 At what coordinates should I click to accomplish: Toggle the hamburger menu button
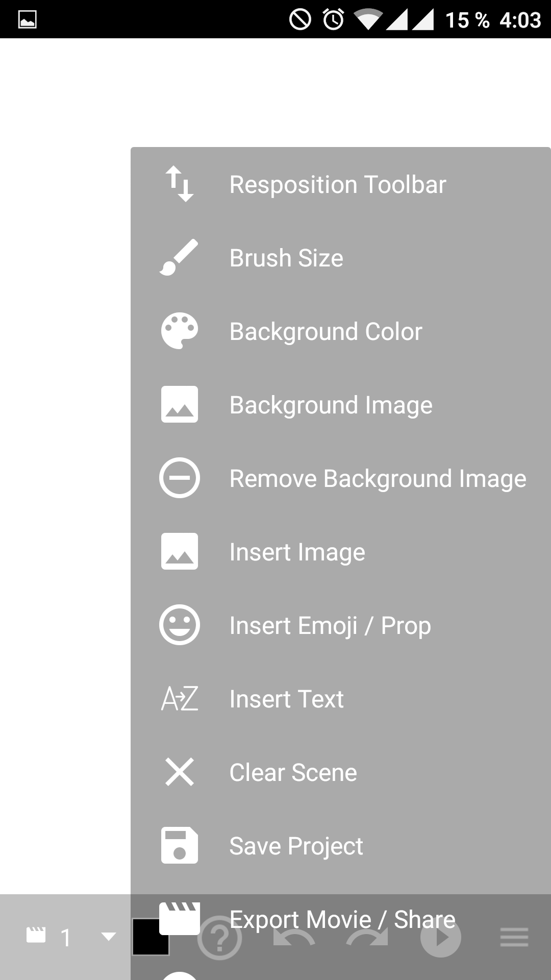[x=514, y=937]
